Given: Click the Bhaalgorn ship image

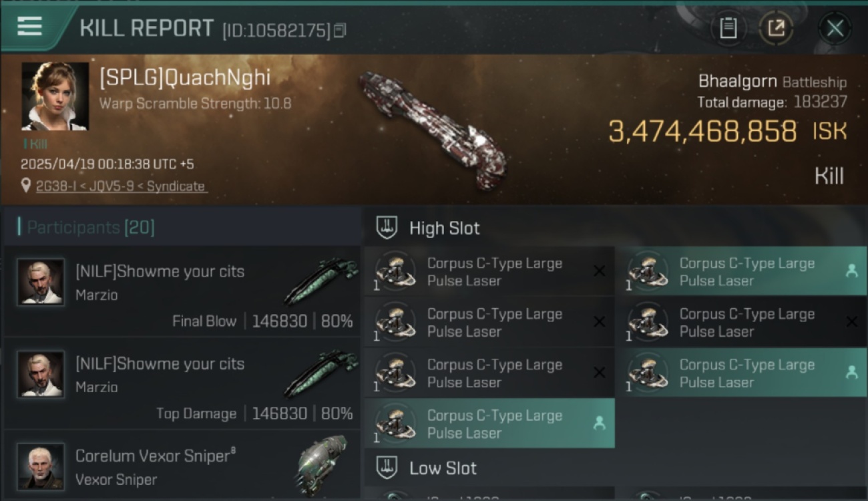Looking at the screenshot, I should (x=431, y=130).
